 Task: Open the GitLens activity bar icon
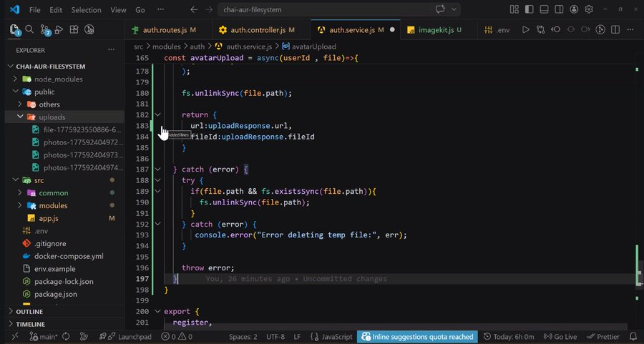click(89, 29)
